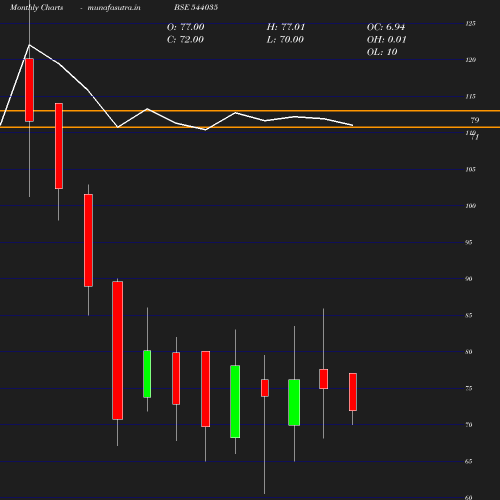The width and height of the screenshot is (500, 500).
Task: Click the 100 price axis label
Action: 470,206
